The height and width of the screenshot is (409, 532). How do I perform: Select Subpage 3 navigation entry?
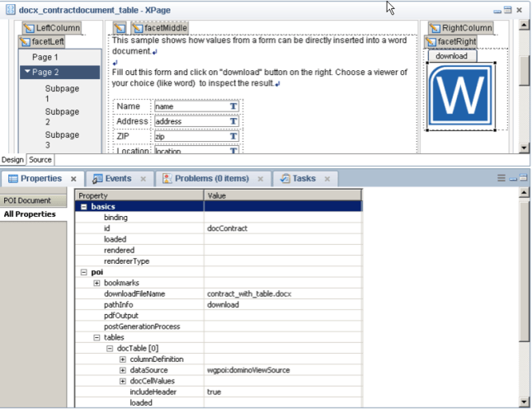[x=62, y=139]
